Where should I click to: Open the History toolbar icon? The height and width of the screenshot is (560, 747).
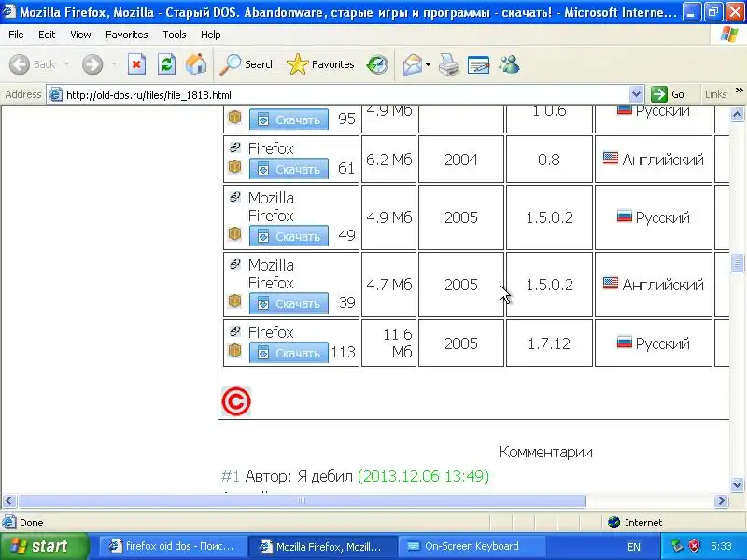click(x=377, y=64)
